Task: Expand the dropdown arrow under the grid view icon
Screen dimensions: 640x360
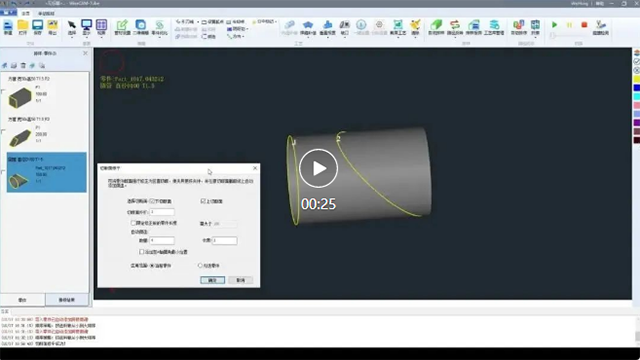Action: pyautogui.click(x=101, y=37)
